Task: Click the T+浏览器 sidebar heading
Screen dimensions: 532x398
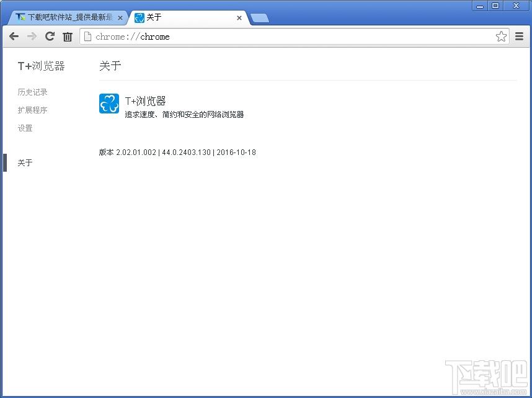Action: (x=41, y=66)
